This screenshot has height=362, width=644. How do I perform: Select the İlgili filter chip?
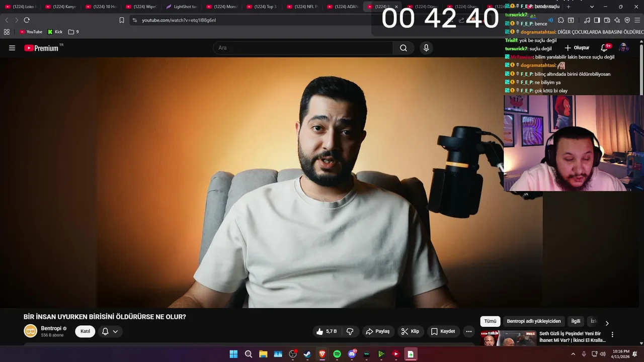(x=576, y=321)
